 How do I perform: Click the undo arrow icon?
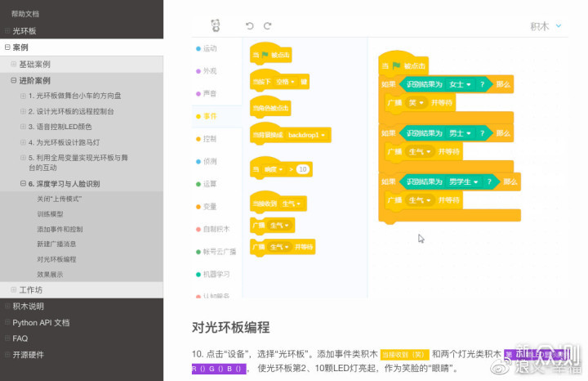[x=249, y=26]
